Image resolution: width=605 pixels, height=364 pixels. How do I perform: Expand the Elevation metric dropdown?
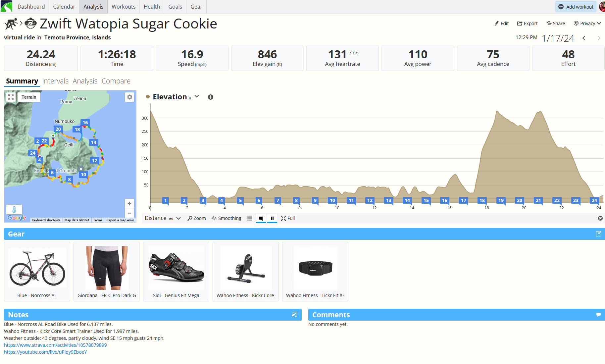(x=197, y=96)
